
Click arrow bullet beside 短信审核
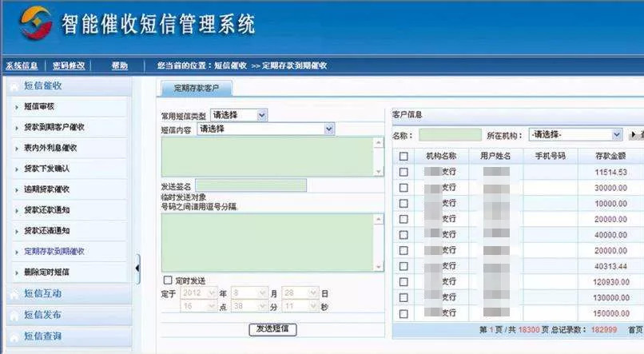(16, 106)
